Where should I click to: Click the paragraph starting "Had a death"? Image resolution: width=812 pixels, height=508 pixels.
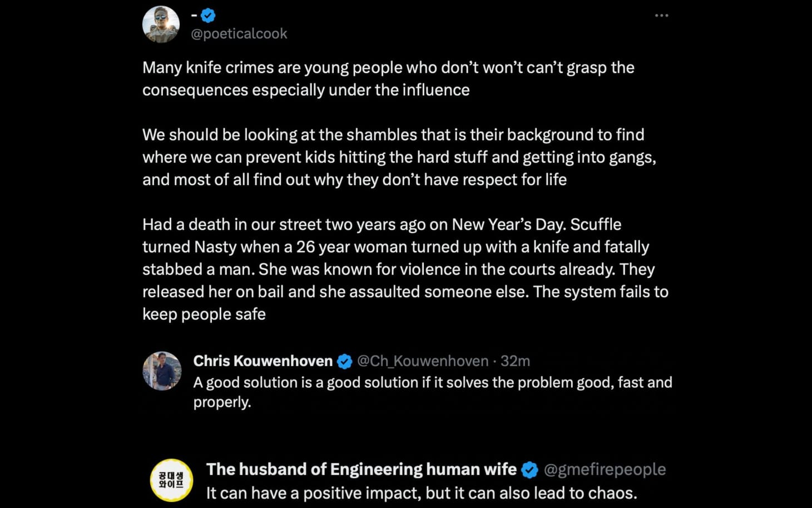tap(405, 269)
